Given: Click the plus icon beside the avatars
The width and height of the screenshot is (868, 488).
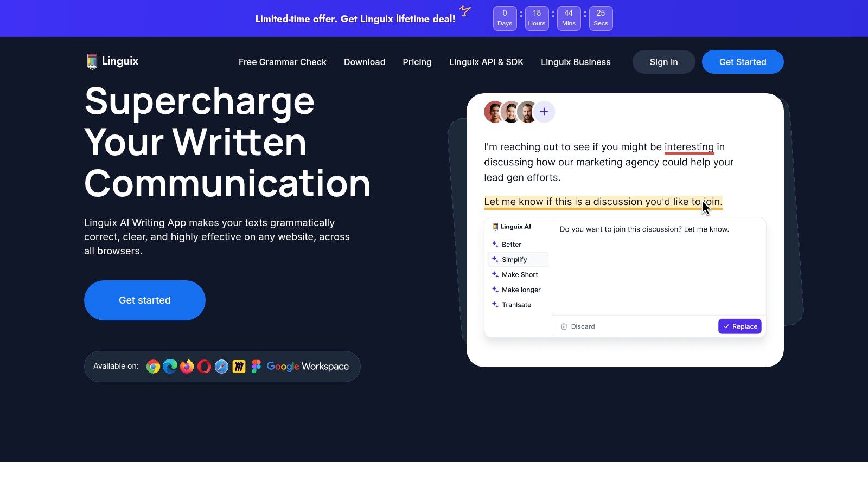Looking at the screenshot, I should [544, 112].
